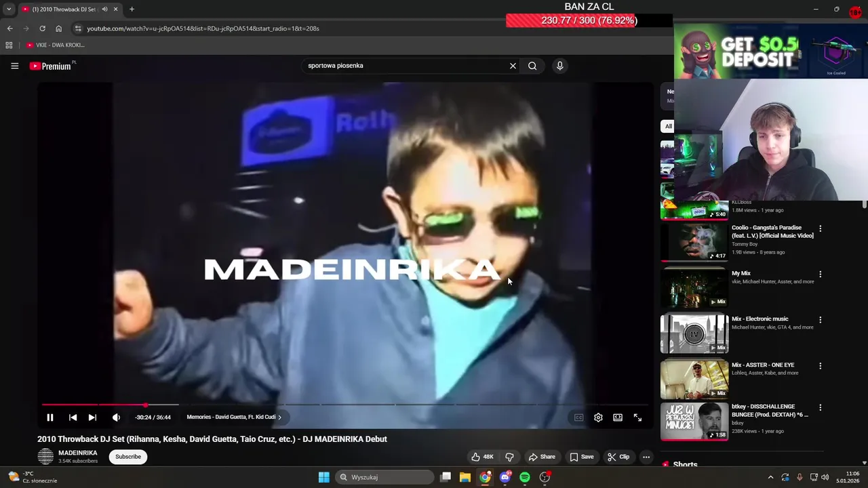Screen dimensions: 868x488
Task: View site information icon in address bar
Action: coord(78,28)
